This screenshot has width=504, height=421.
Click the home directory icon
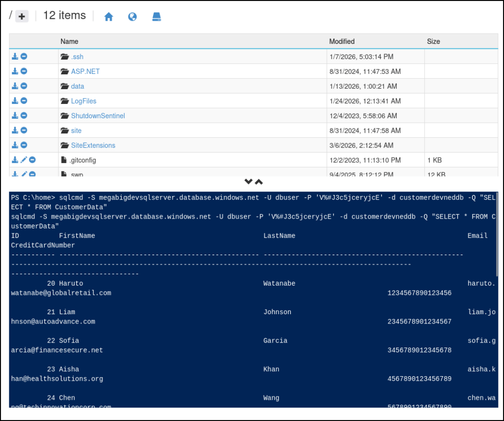[109, 17]
